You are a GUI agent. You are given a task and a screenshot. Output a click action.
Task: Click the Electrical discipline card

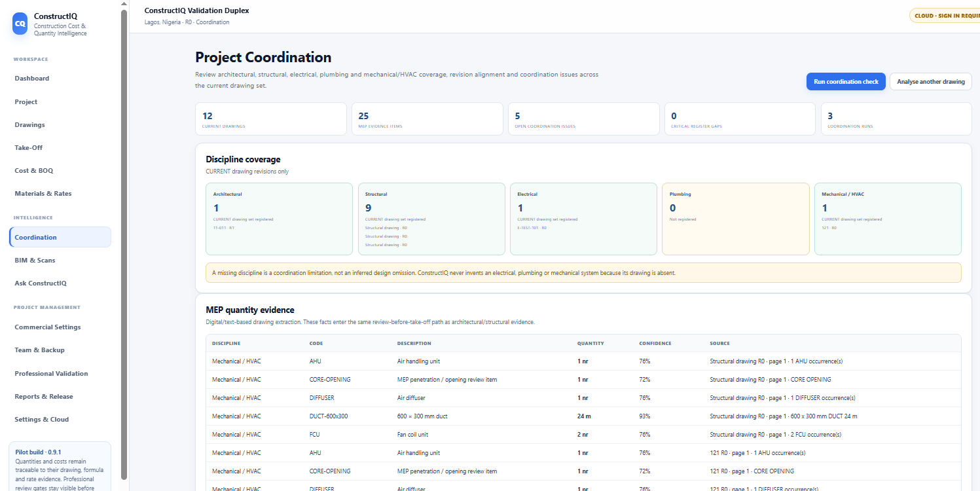click(583, 219)
